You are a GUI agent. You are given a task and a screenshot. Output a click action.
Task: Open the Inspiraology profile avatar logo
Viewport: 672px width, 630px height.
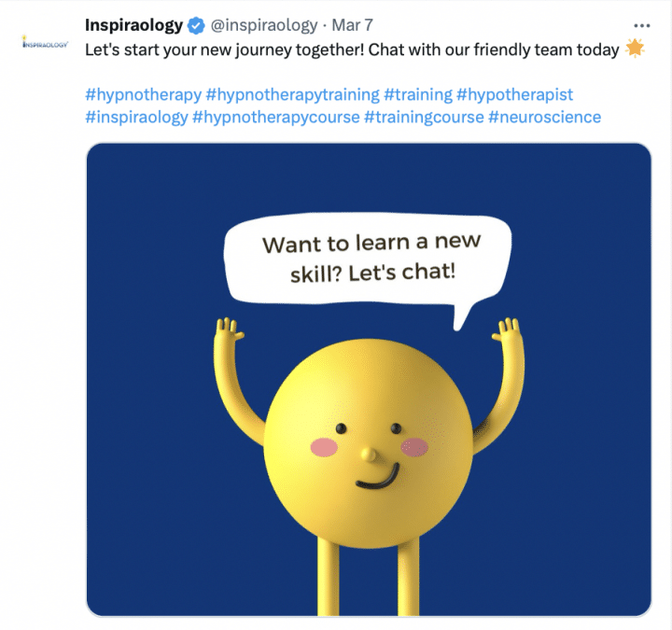point(45,42)
